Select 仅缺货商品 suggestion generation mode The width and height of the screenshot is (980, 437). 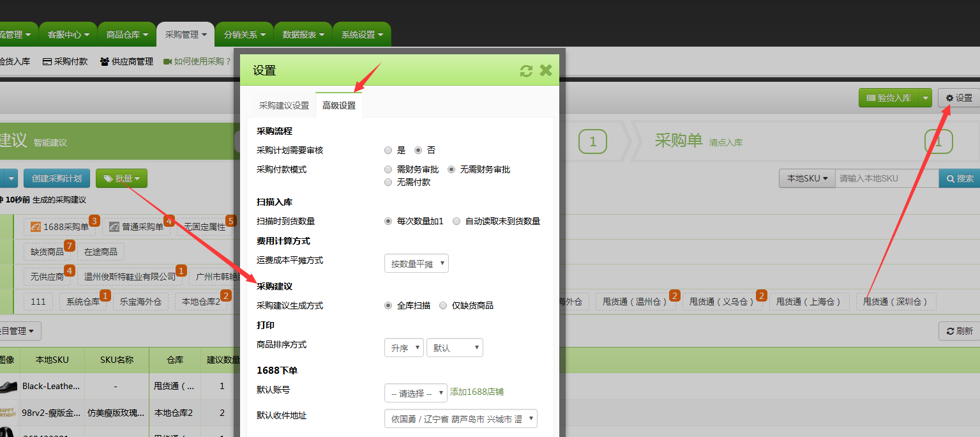(x=443, y=305)
